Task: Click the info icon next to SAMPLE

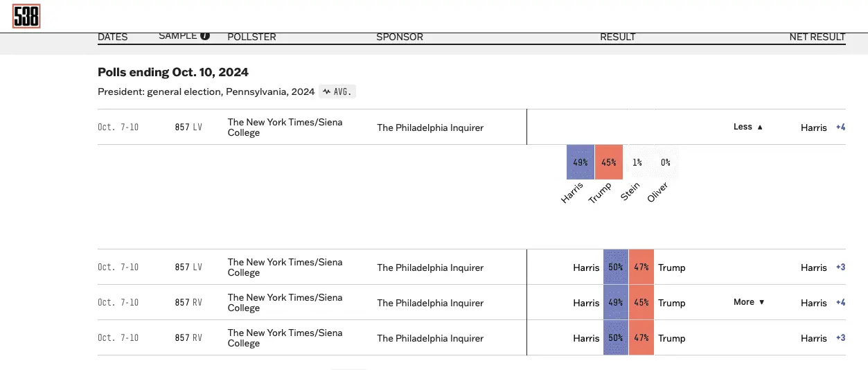Action: (x=205, y=36)
